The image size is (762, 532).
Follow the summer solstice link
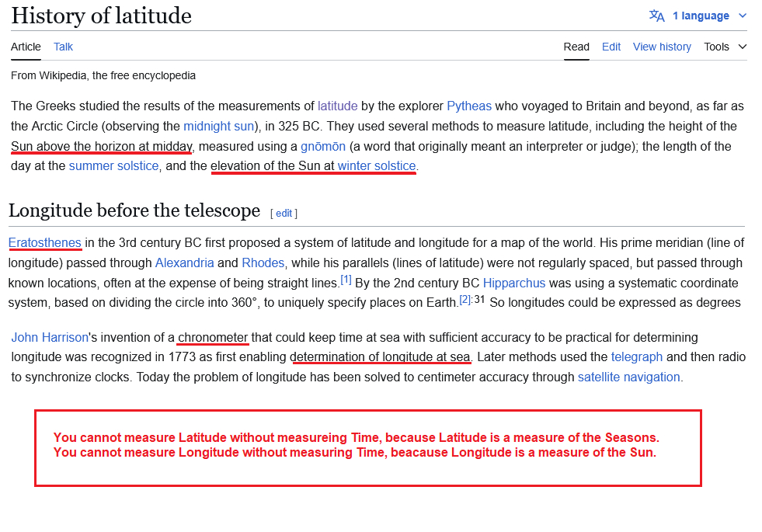(x=113, y=165)
